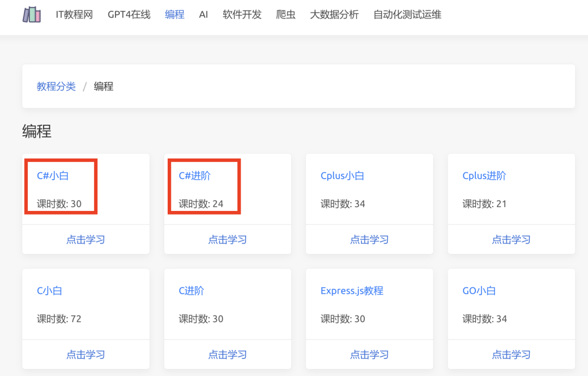The height and width of the screenshot is (376, 588).
Task: Click the books logo icon
Action: pyautogui.click(x=32, y=15)
